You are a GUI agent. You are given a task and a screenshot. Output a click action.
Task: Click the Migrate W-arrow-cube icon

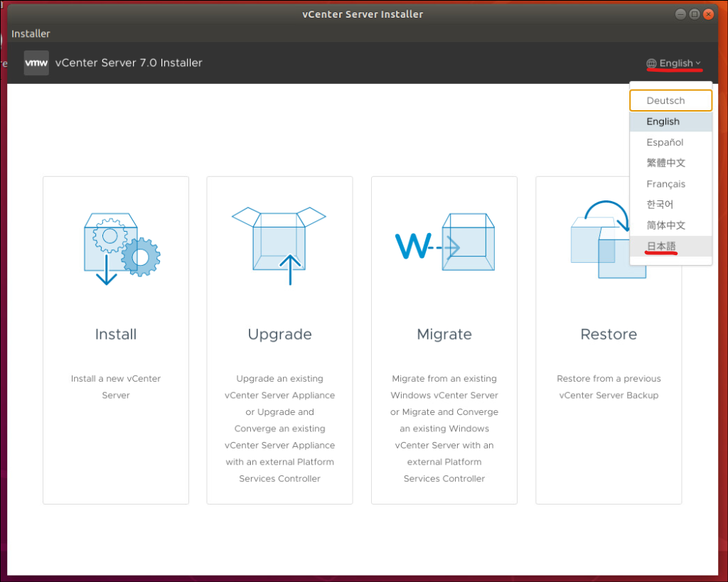(445, 242)
